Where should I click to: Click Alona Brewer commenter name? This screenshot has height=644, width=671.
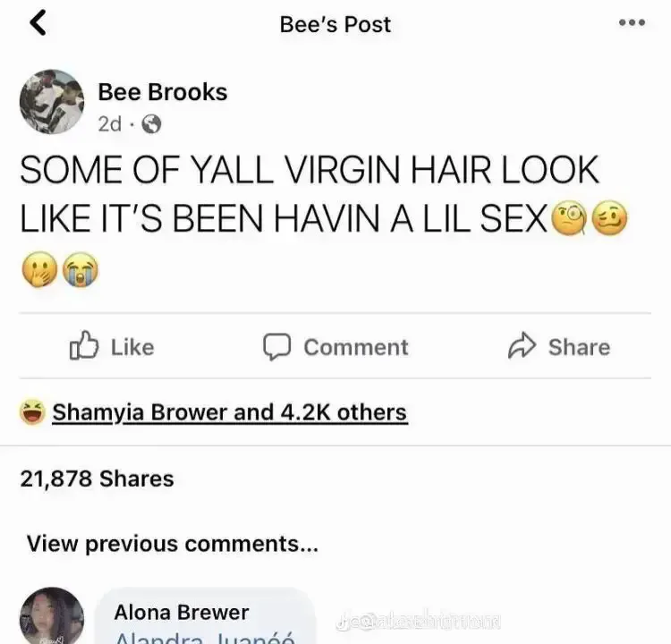point(182,613)
